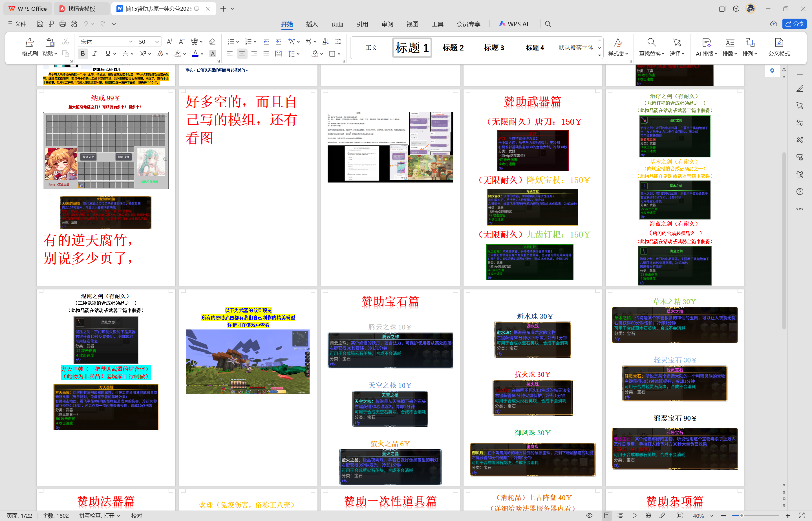Click the clear formatting eraser icon
The height and width of the screenshot is (521, 812).
[x=212, y=42]
